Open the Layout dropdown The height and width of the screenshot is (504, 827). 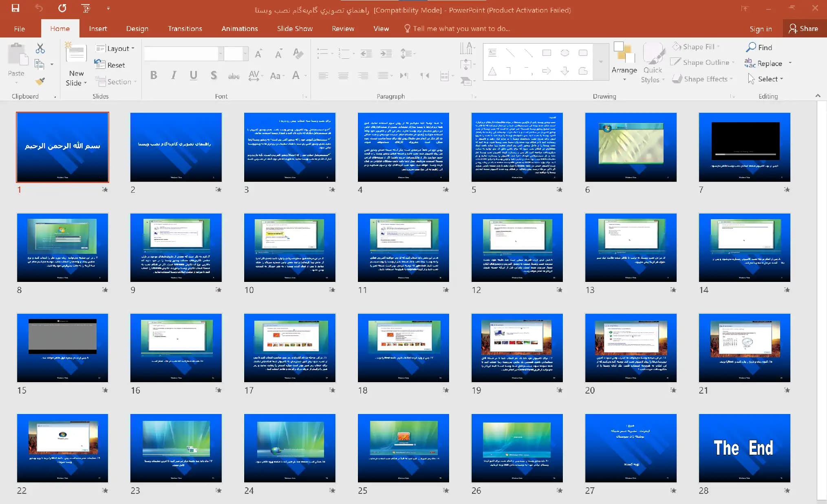click(115, 48)
